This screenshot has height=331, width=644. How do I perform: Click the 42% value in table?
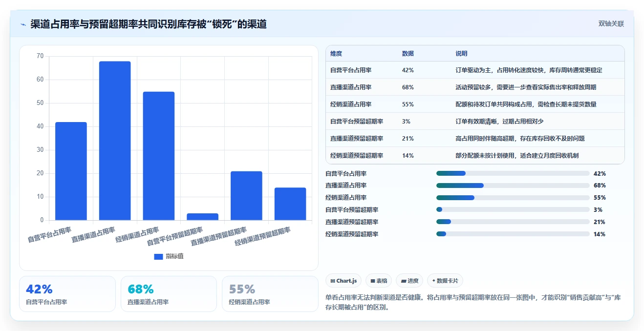coord(408,70)
